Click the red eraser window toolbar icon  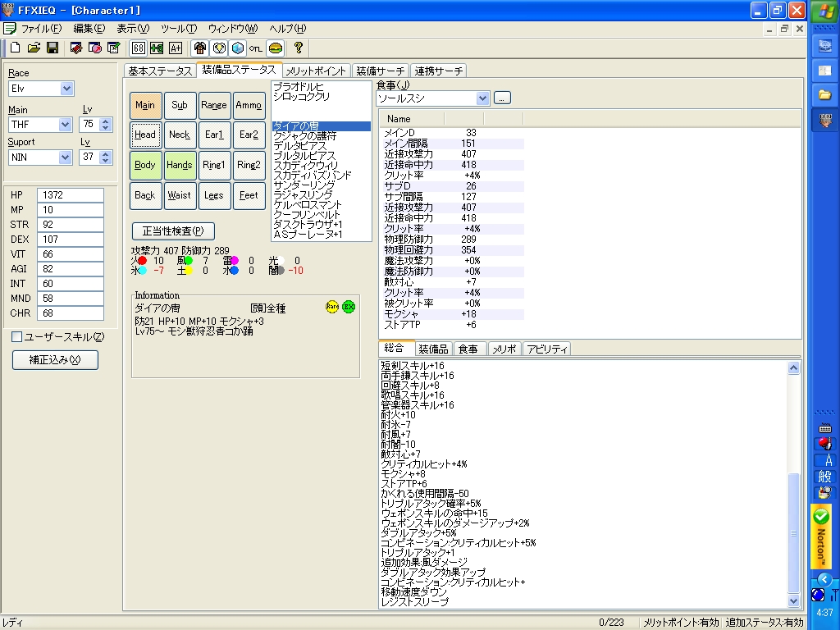coord(76,48)
